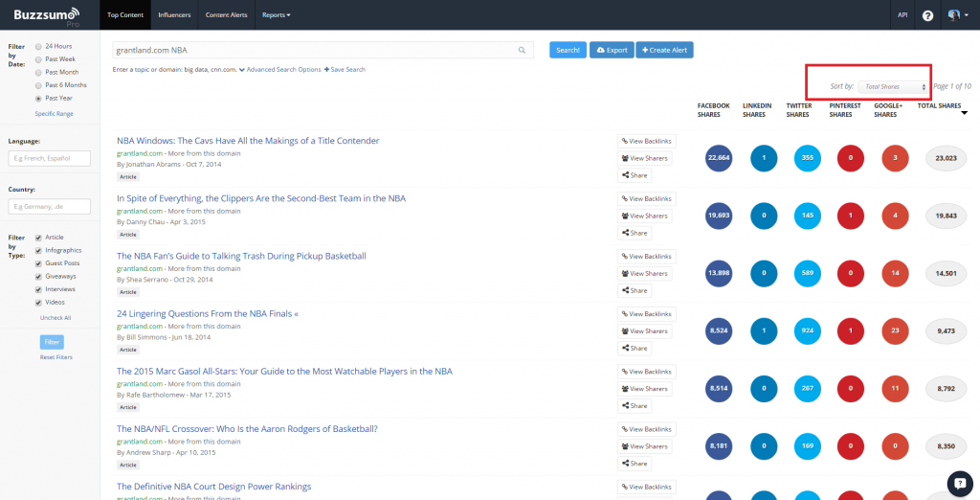This screenshot has width=980, height=500.
Task: Click Google+ shares bubble showing 14
Action: click(895, 273)
